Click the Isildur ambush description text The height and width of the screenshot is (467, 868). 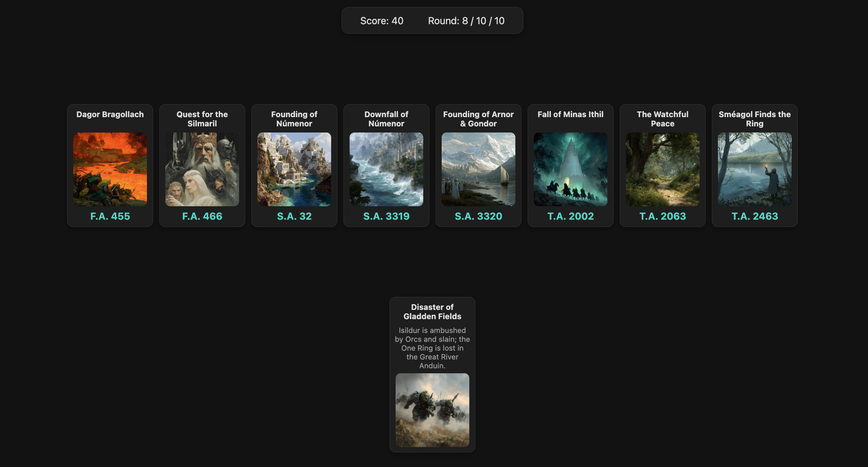[432, 348]
